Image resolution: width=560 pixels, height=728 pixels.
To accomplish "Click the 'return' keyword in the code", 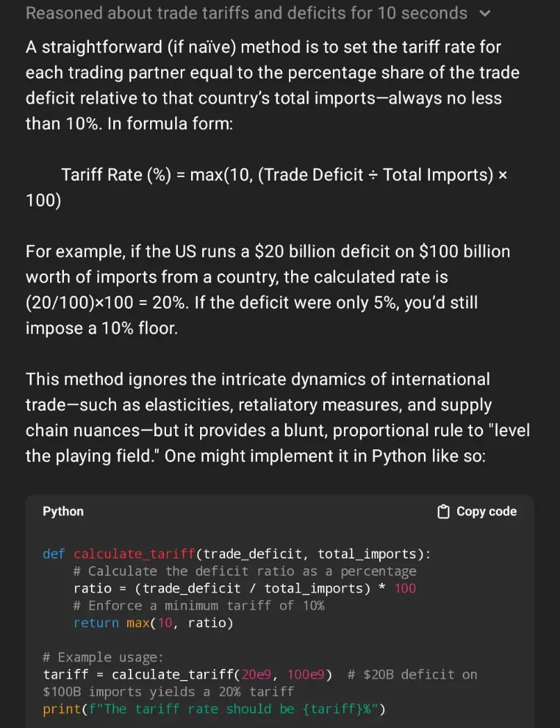I will (96, 622).
